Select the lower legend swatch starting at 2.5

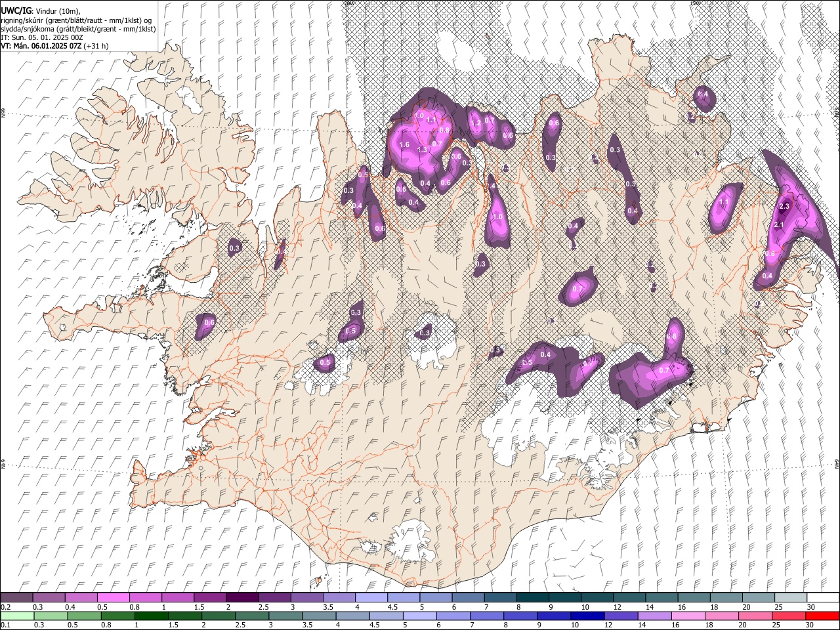[x=251, y=616]
